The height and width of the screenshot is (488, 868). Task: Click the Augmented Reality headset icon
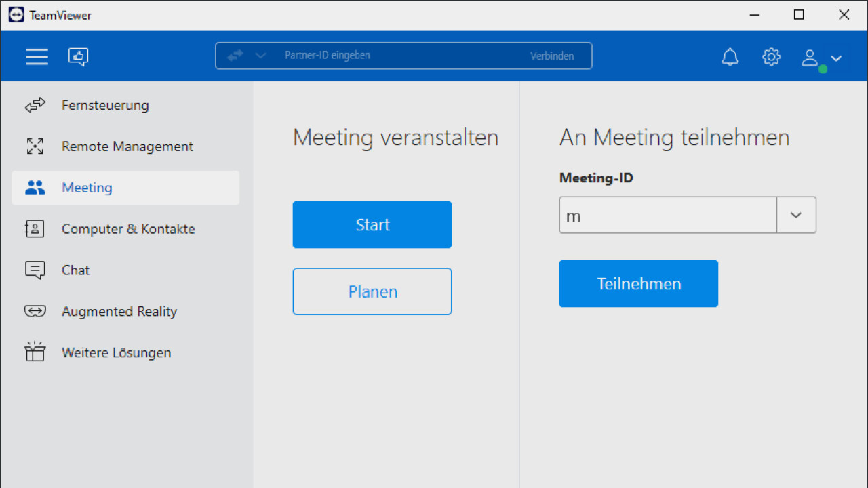pyautogui.click(x=35, y=312)
